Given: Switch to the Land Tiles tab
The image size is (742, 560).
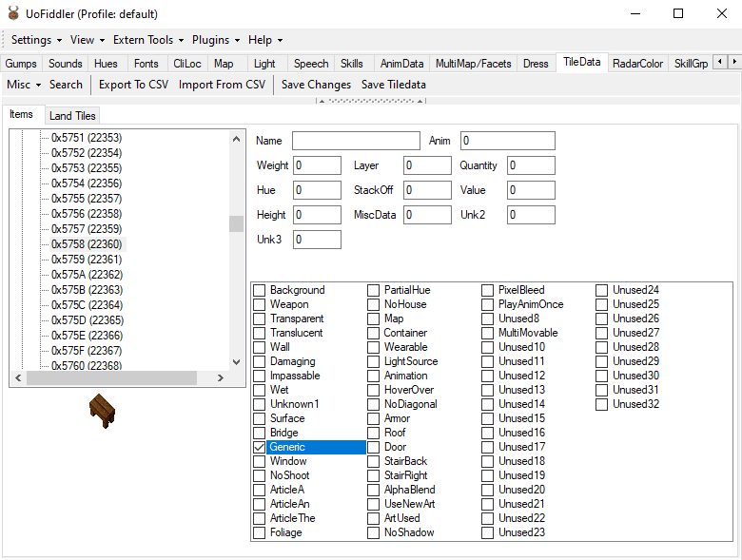Looking at the screenshot, I should 72,116.
